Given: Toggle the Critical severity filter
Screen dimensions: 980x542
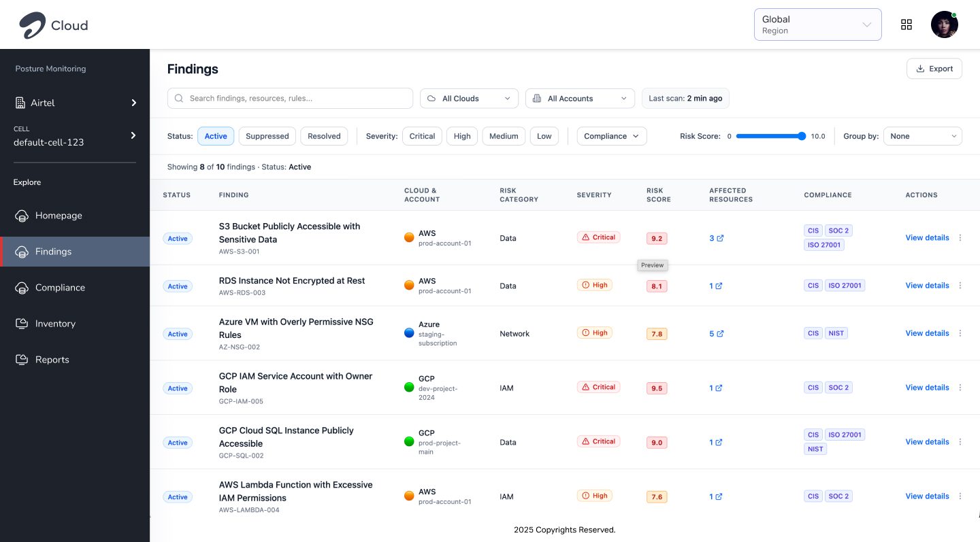Looking at the screenshot, I should coord(422,136).
